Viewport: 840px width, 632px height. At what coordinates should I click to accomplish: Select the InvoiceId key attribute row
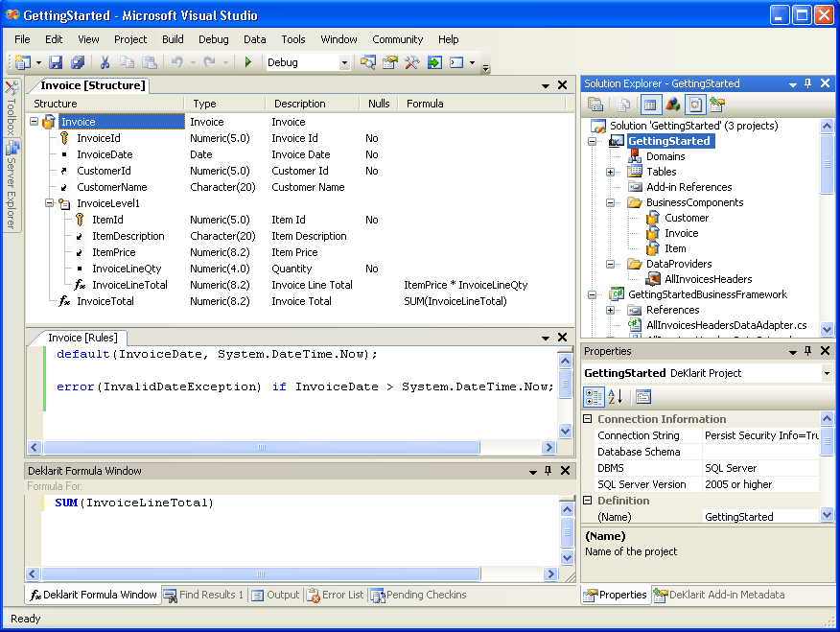pyautogui.click(x=99, y=138)
